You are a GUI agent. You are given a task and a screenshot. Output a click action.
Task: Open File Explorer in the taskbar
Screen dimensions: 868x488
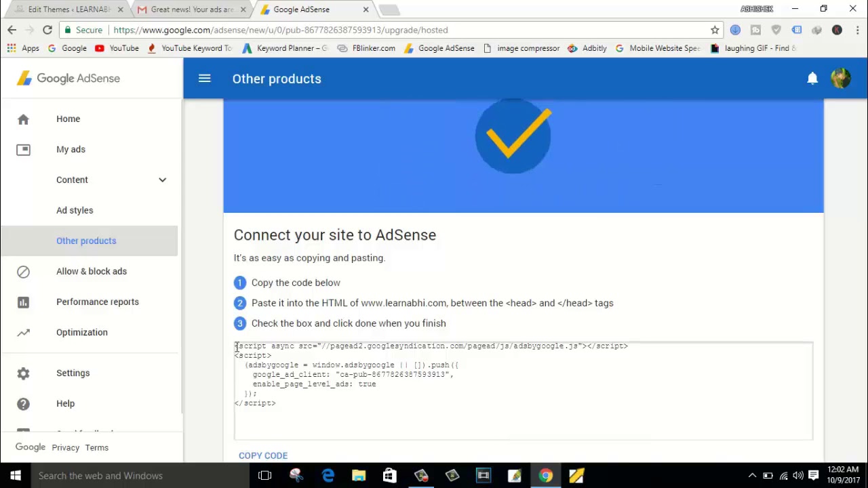(359, 476)
